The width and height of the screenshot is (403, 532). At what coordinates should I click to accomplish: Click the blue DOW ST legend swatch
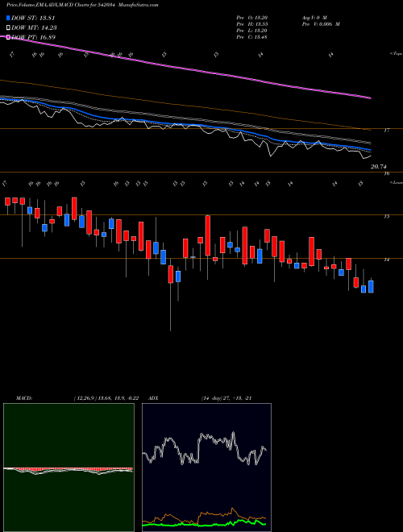(x=8, y=19)
